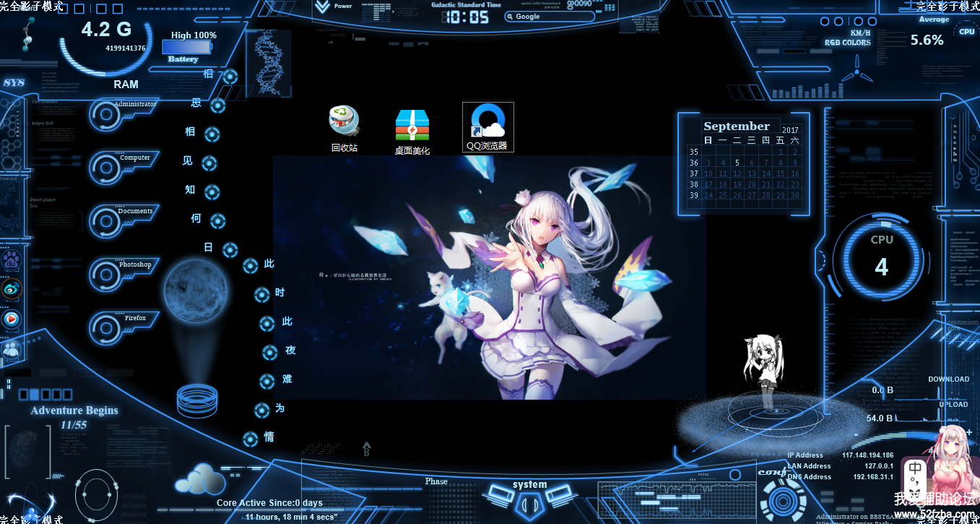980x524 pixels.
Task: Click the ring beside 相 at top
Action: (x=230, y=77)
